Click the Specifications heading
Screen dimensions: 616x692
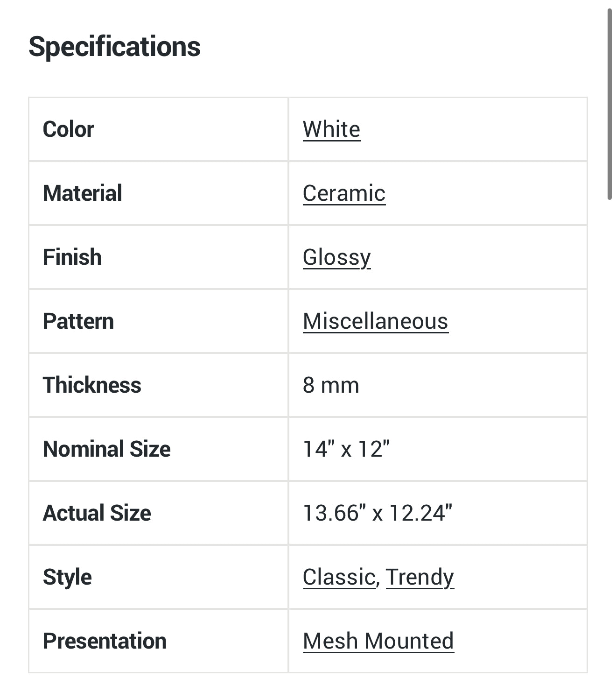point(114,47)
